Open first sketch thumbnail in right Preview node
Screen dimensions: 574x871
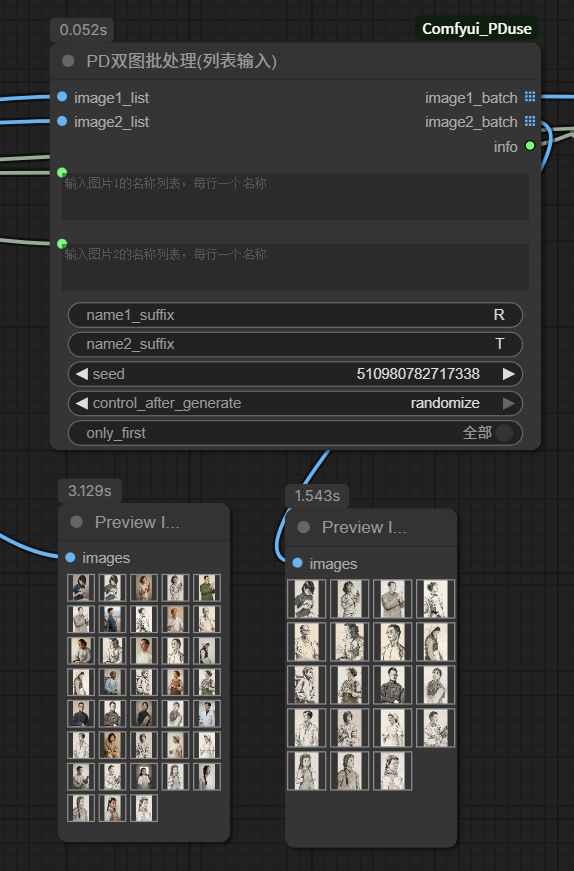point(306,599)
